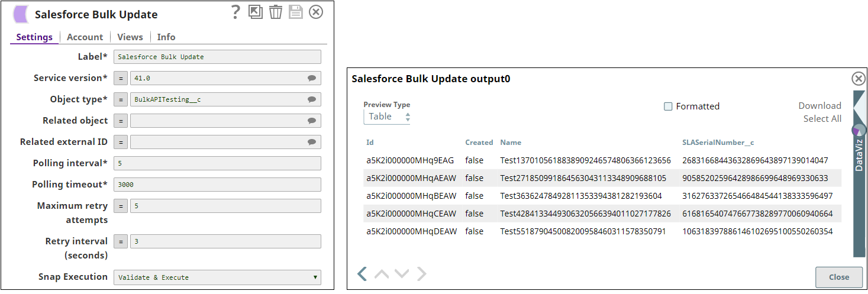Viewport: 868px width, 294px height.
Task: Open the Info tab
Action: pos(166,37)
